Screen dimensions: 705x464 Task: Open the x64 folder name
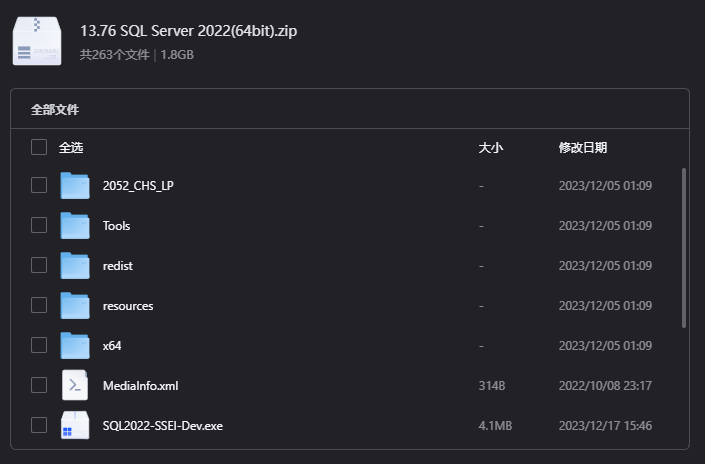[x=112, y=346]
